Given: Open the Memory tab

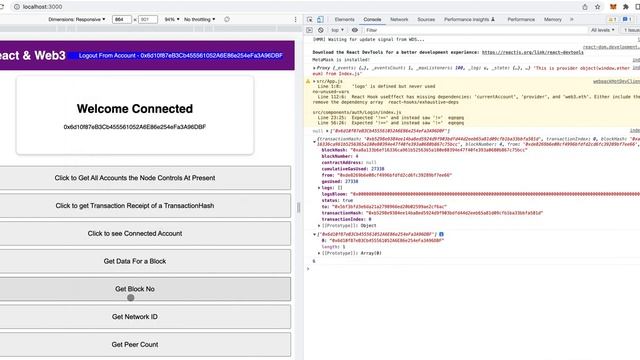Looking at the screenshot, I should point(553,19).
